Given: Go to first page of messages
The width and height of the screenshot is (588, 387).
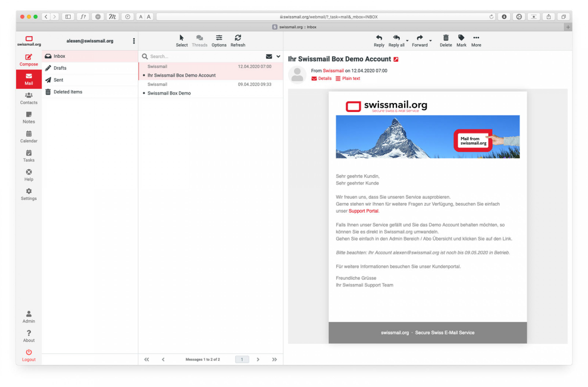Looking at the screenshot, I should pyautogui.click(x=147, y=360).
